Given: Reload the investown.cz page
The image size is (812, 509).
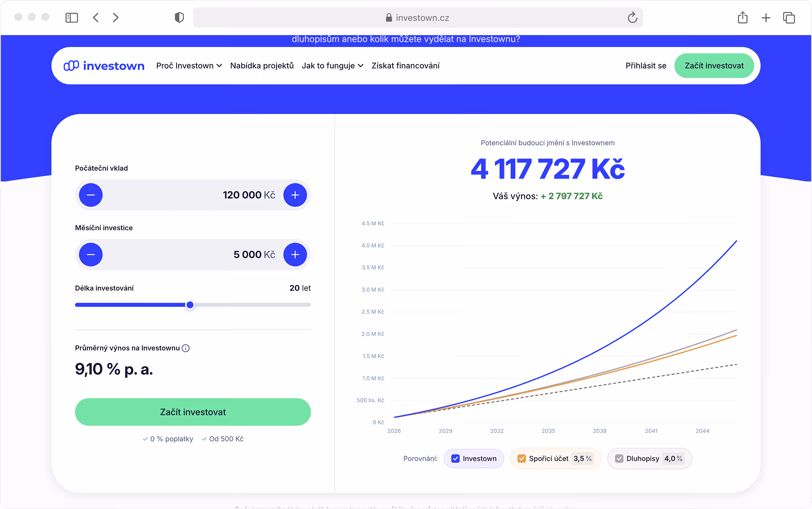Looking at the screenshot, I should coord(632,18).
